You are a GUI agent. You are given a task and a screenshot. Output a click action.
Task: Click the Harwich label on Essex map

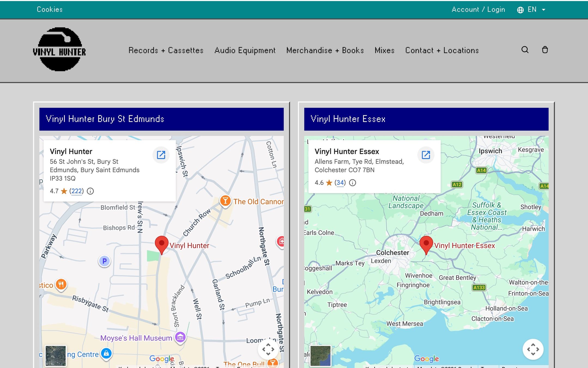[533, 229]
